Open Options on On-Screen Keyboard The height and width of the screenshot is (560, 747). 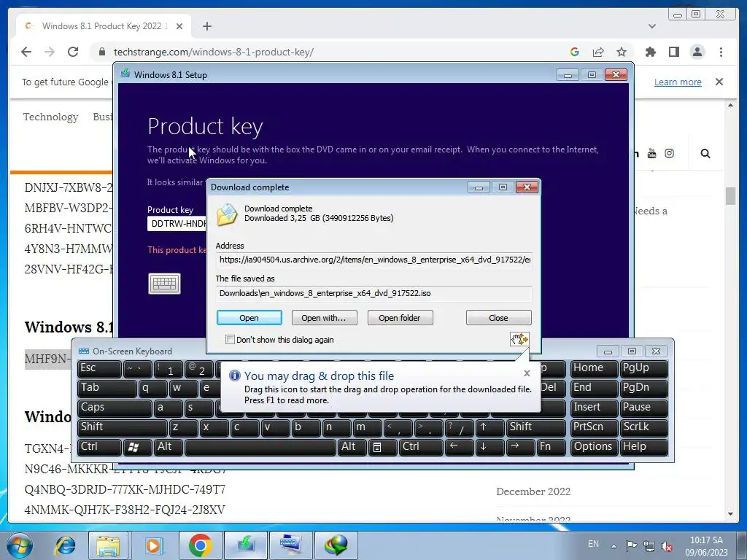click(594, 447)
